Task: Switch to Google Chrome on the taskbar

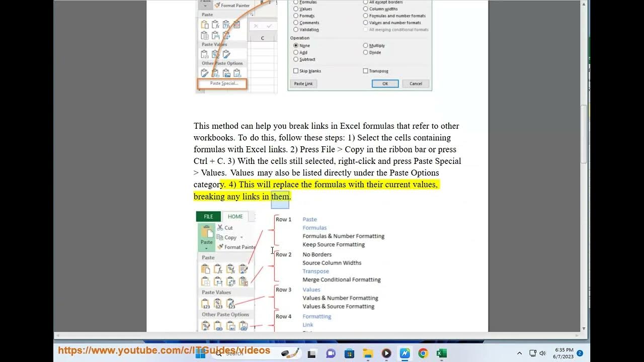Action: pos(423,353)
